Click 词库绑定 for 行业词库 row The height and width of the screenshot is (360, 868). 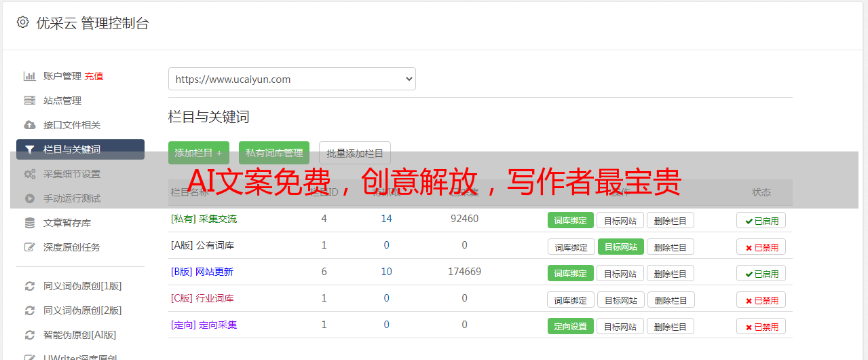(571, 300)
